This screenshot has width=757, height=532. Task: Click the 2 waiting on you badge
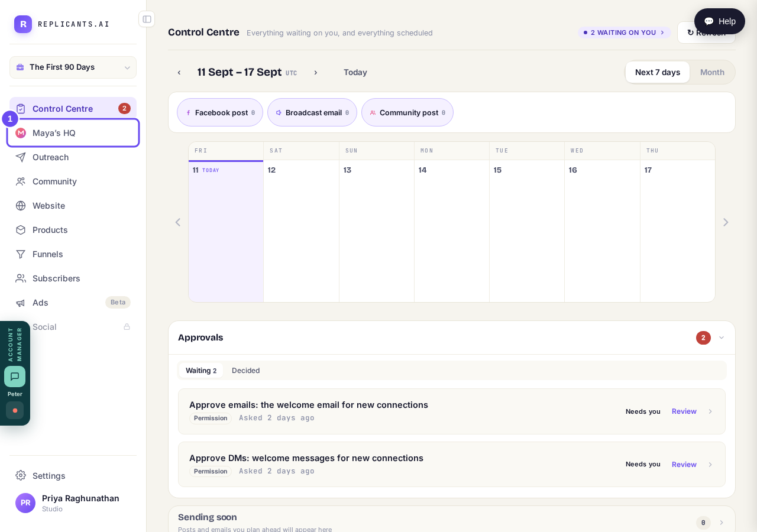point(624,33)
